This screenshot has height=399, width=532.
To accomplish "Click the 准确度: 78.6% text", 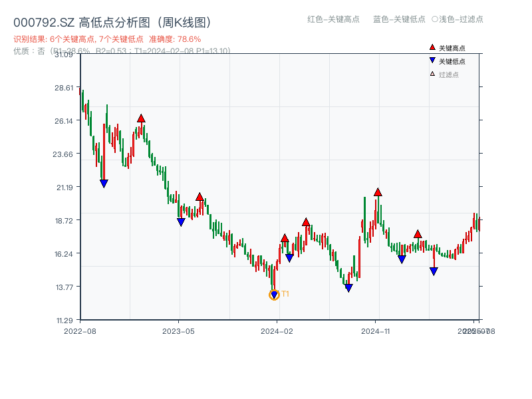I will point(175,39).
